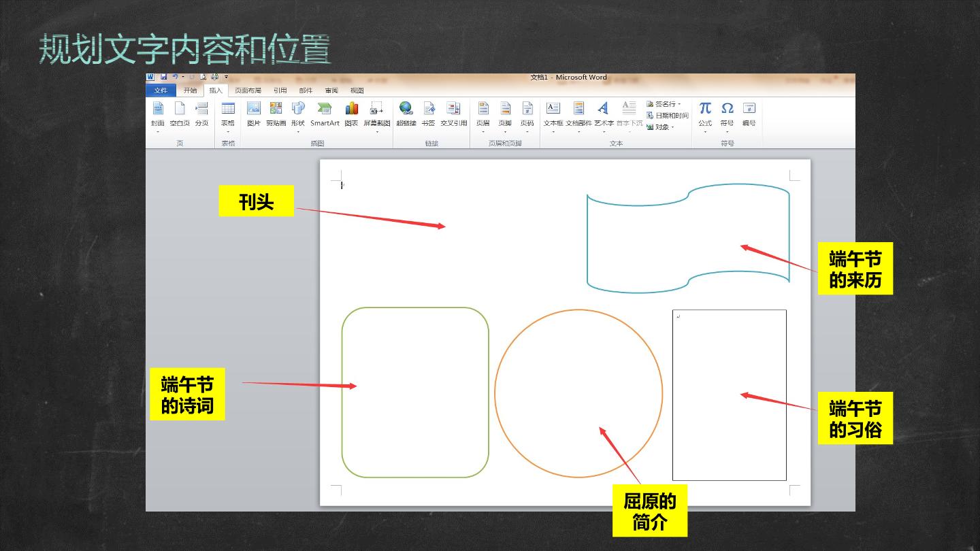Viewport: 980px width, 551px height.
Task: Open the 符号 symbol dropdown
Action: pos(727,116)
